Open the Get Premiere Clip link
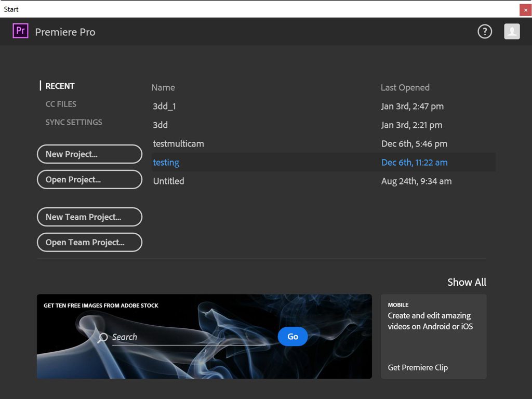The height and width of the screenshot is (399, 532). click(x=418, y=367)
